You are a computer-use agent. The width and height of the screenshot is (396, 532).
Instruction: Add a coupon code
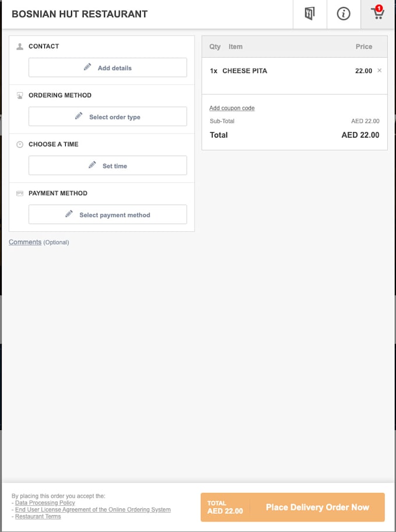click(x=232, y=108)
